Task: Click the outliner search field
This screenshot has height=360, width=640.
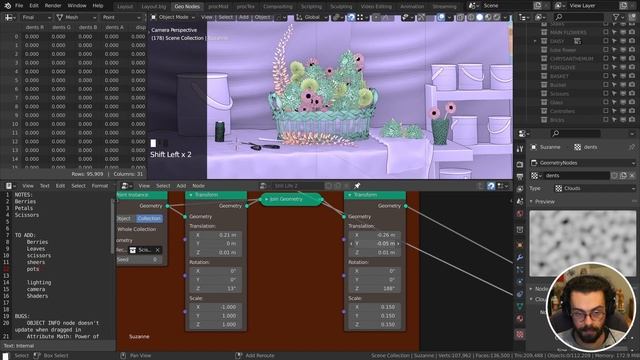Action: coord(579,17)
